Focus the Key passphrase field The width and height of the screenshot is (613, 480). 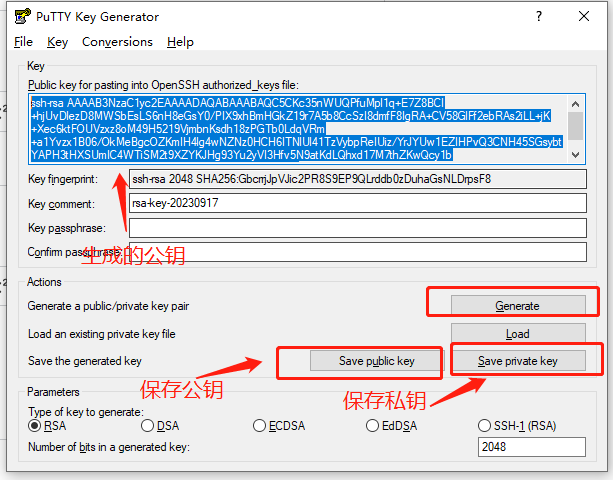coord(357,228)
